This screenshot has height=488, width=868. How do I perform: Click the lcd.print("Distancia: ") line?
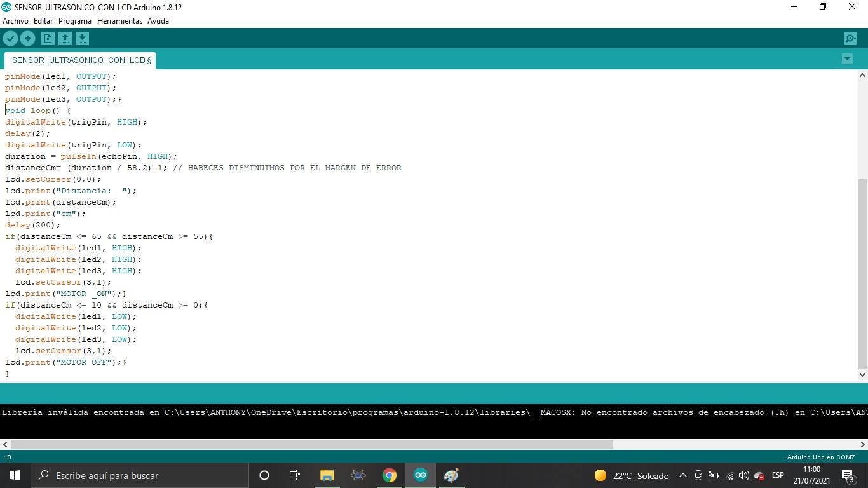71,191
